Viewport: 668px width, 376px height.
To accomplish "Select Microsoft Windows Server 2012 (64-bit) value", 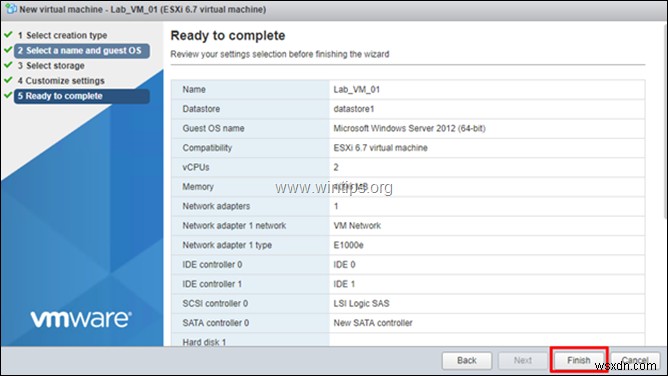I will (x=409, y=129).
